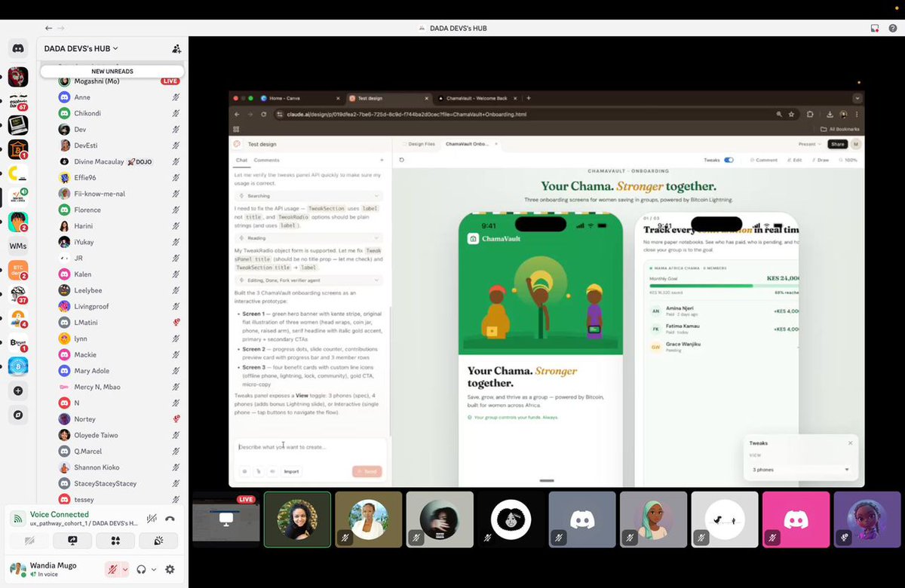Select the Test design browser tab
Screen dimensions: 905x588
387,98
